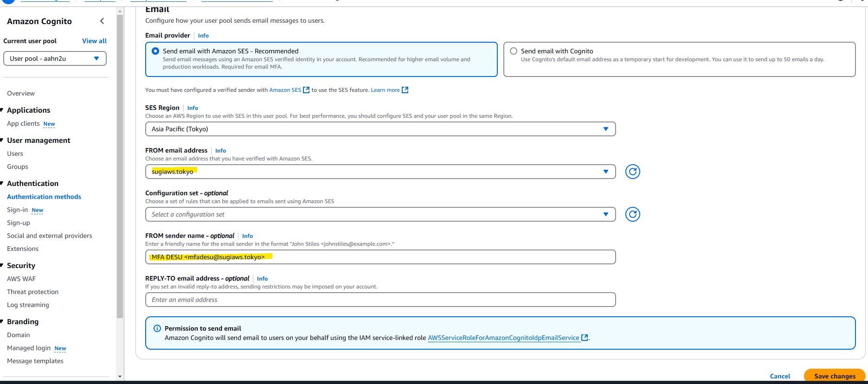This screenshot has width=868, height=384.
Task: Open Groups page
Action: click(x=18, y=166)
